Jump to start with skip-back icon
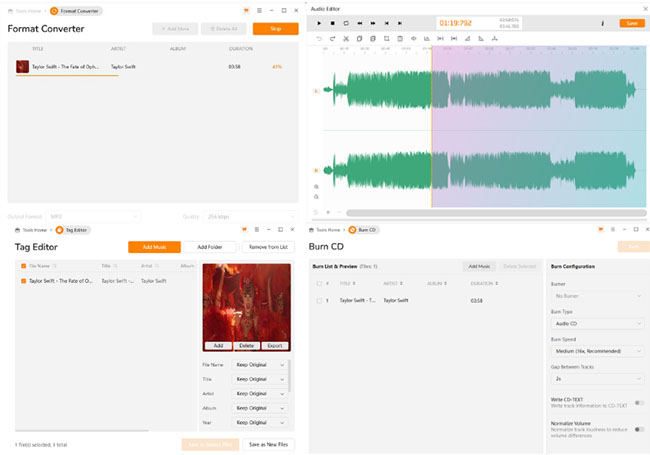Image resolution: width=650 pixels, height=455 pixels. [x=386, y=23]
